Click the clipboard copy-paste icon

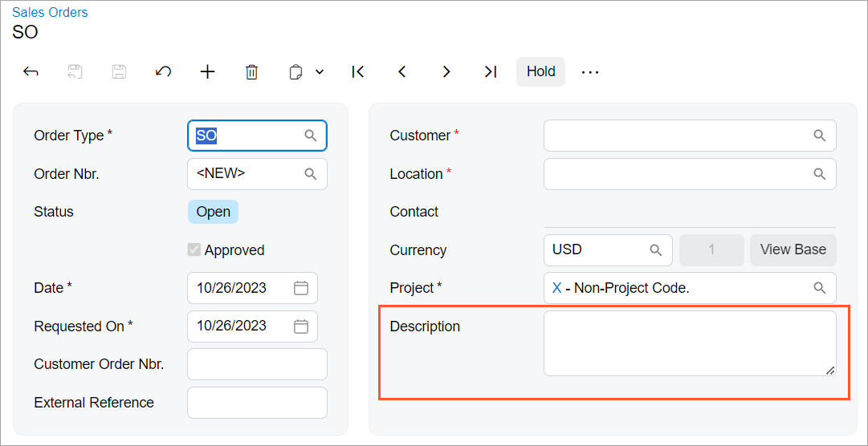click(295, 72)
